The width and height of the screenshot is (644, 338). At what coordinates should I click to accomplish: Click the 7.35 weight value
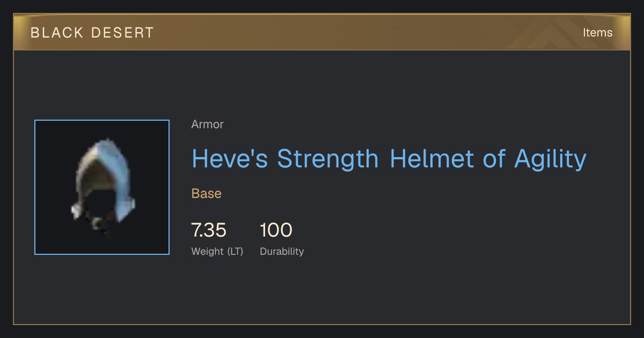pos(209,230)
